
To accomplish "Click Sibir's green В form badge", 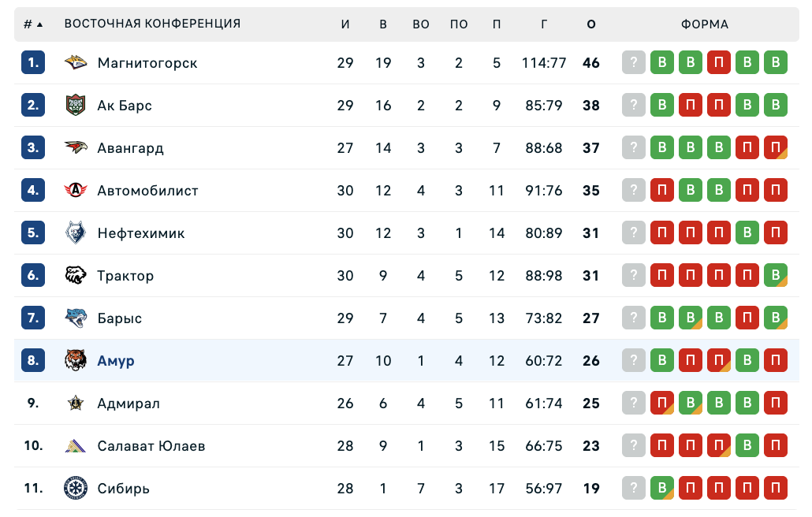I will click(x=662, y=489).
